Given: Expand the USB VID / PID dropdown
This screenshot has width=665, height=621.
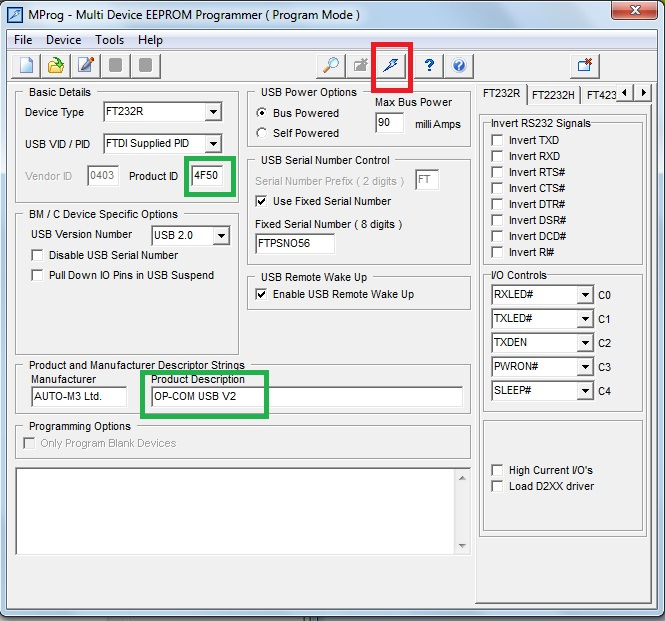Looking at the screenshot, I should [x=213, y=144].
